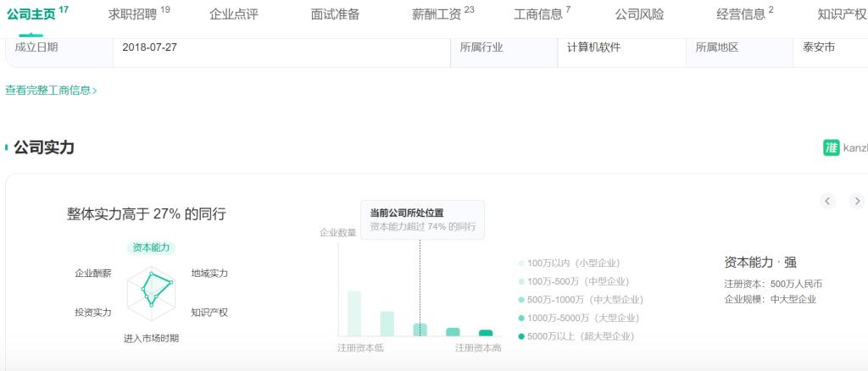This screenshot has height=371, width=868.
Task: Click the darkest green bar in chart
Action: point(486,333)
